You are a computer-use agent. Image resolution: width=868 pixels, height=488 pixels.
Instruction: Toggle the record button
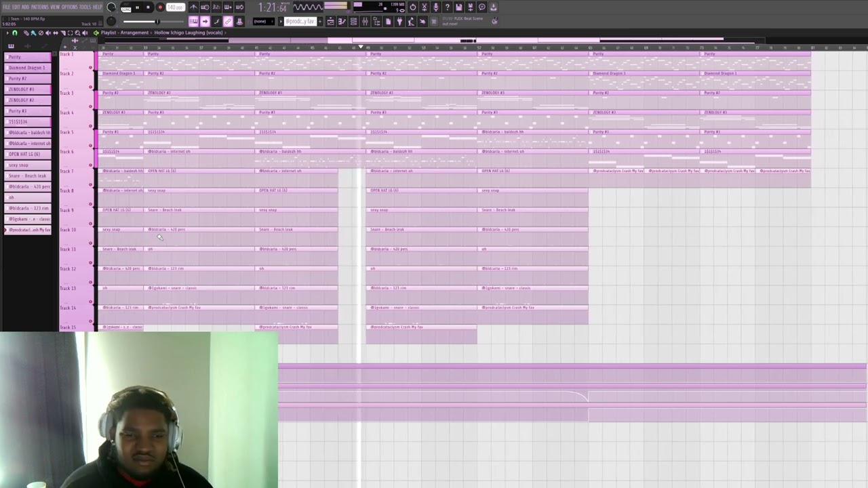pos(160,7)
